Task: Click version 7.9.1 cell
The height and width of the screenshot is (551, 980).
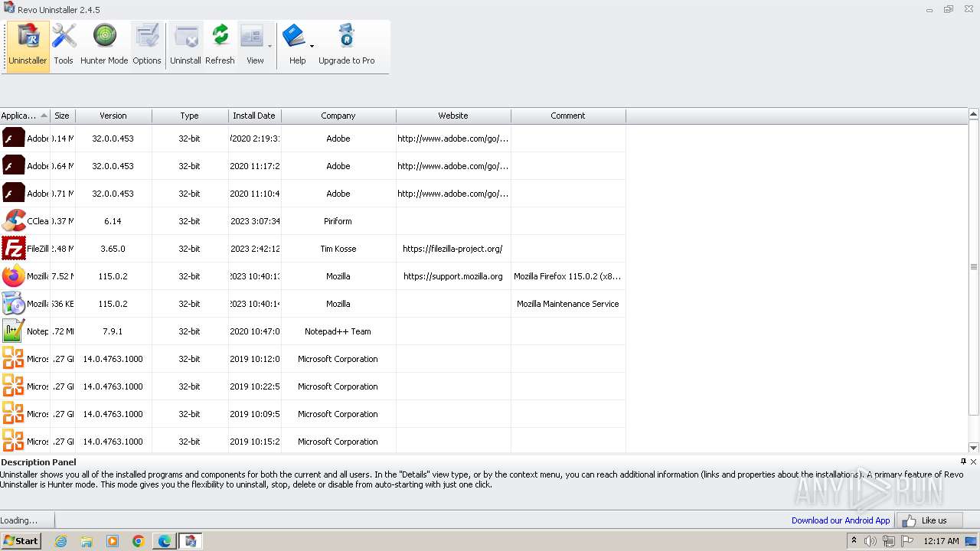Action: pyautogui.click(x=113, y=331)
